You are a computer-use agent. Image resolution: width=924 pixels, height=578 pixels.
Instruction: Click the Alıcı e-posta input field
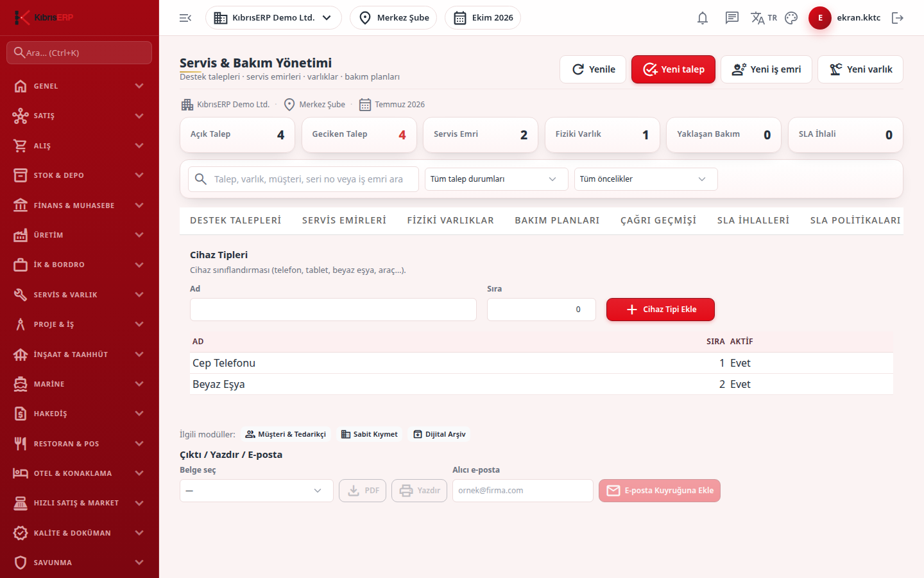[x=523, y=491]
